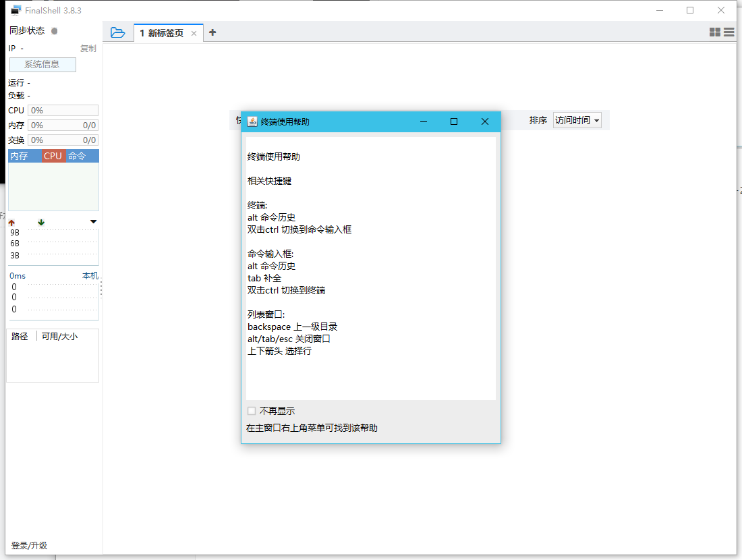Open the 访问时间 sort dropdown
The height and width of the screenshot is (560, 742).
point(577,120)
